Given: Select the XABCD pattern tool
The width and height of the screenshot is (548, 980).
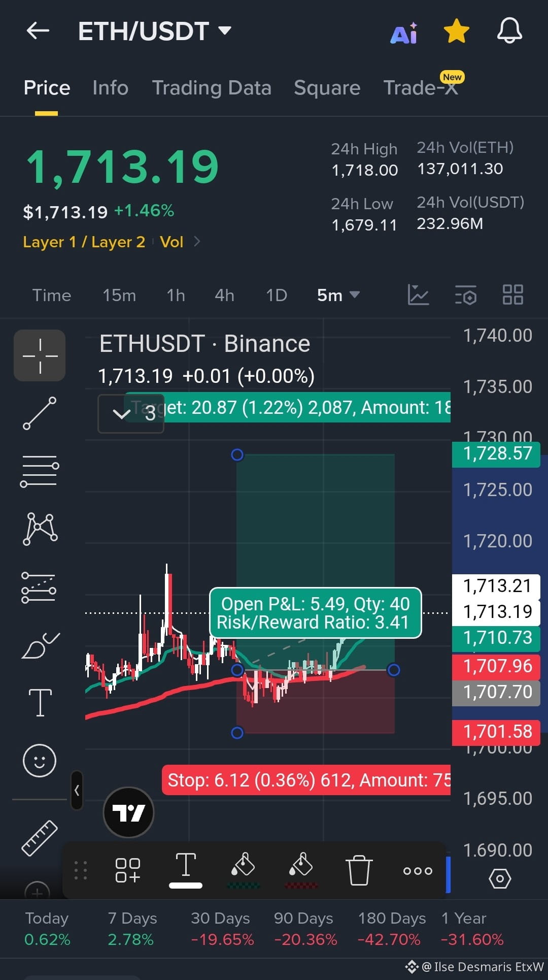Looking at the screenshot, I should click(x=40, y=529).
